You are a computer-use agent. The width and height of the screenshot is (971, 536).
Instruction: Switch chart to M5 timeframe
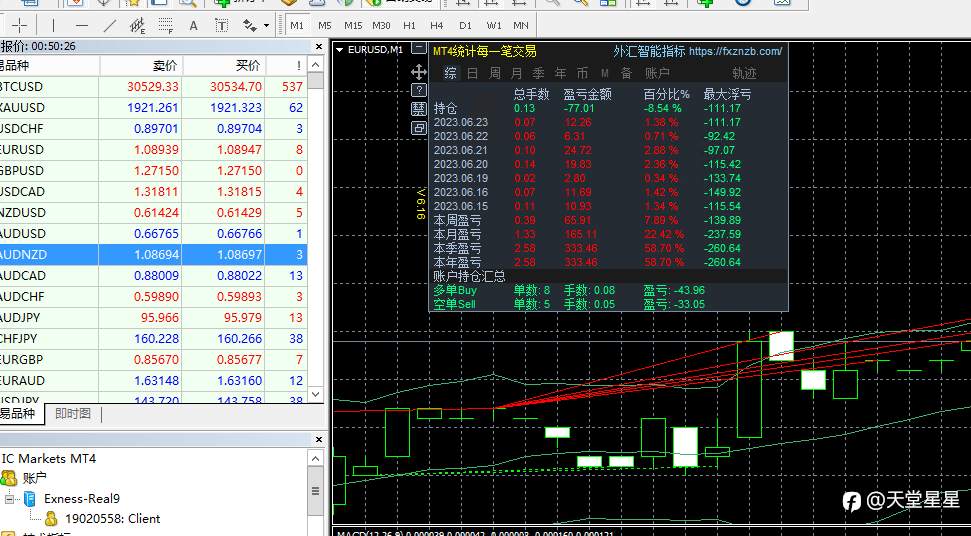click(324, 25)
